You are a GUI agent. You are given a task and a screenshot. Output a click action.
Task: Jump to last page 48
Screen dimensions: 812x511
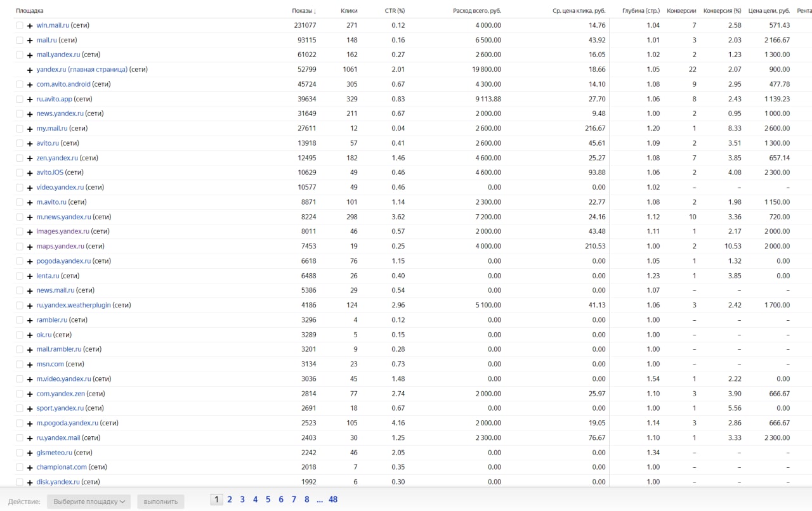coord(333,500)
